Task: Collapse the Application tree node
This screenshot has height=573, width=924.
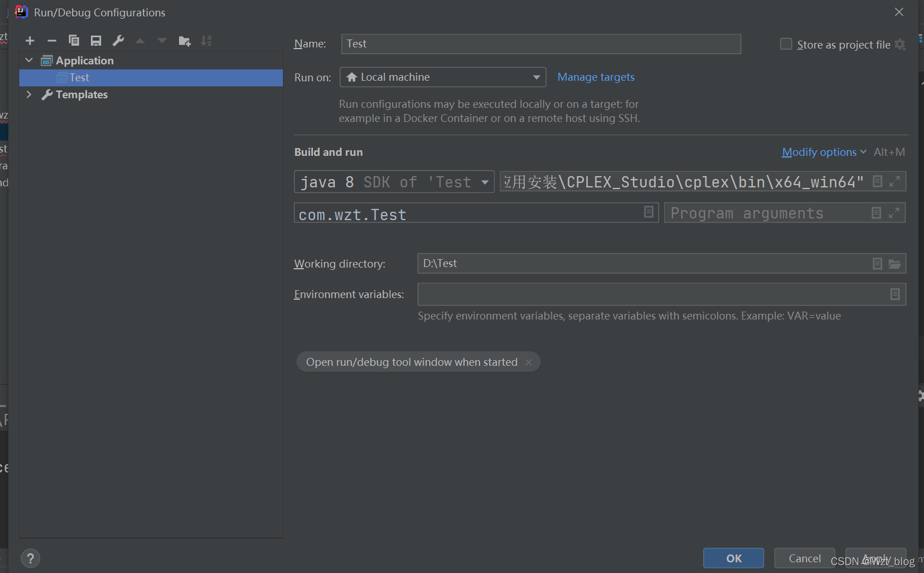Action: coord(29,60)
